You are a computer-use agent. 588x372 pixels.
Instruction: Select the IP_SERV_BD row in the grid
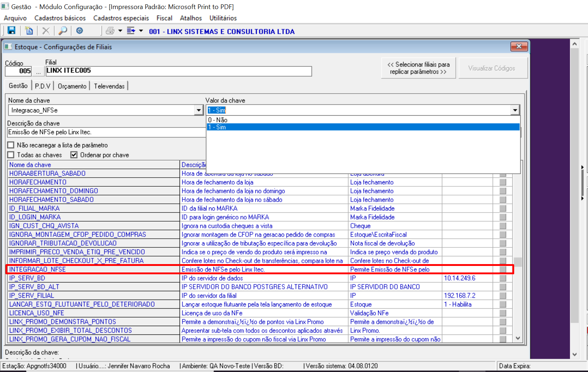pyautogui.click(x=27, y=278)
